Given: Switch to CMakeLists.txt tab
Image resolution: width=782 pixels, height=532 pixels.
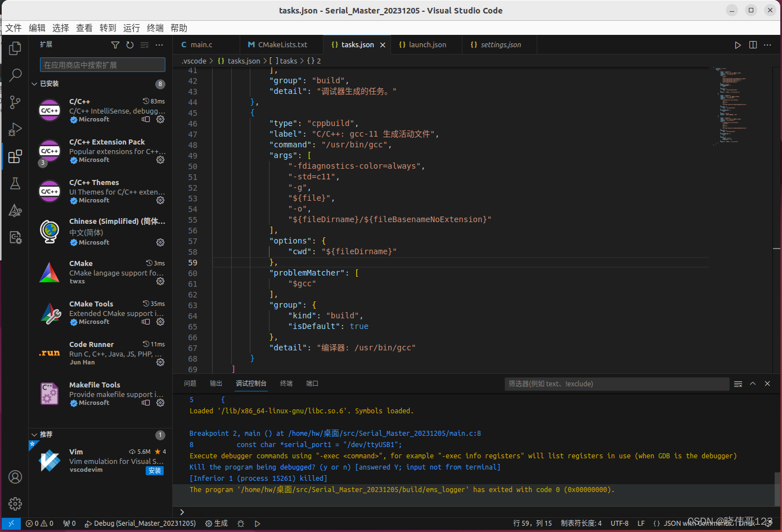Looking at the screenshot, I should coord(282,45).
